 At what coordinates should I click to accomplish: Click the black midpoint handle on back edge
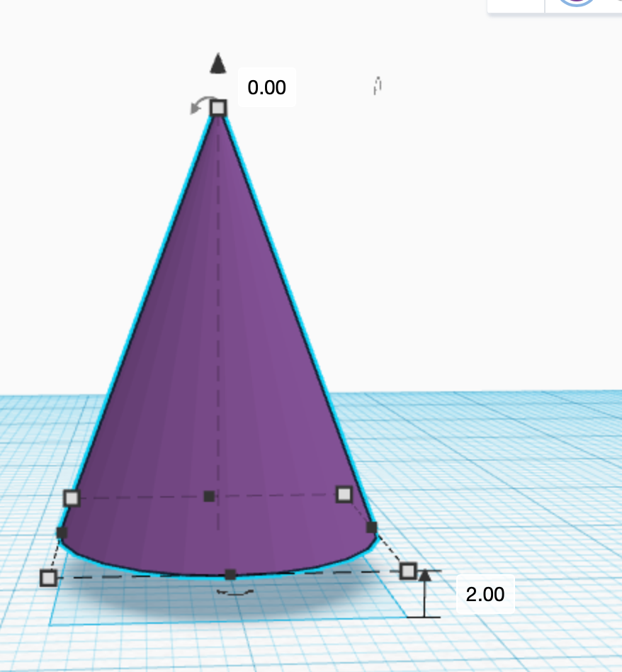click(209, 497)
